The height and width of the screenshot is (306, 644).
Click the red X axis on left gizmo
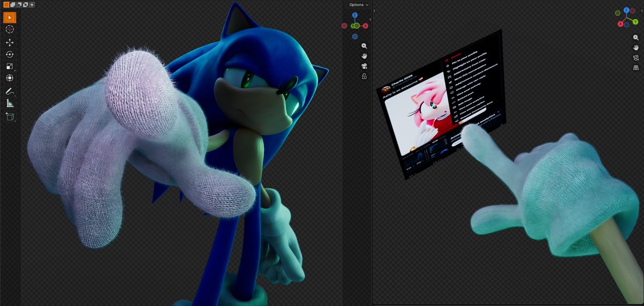(x=365, y=26)
